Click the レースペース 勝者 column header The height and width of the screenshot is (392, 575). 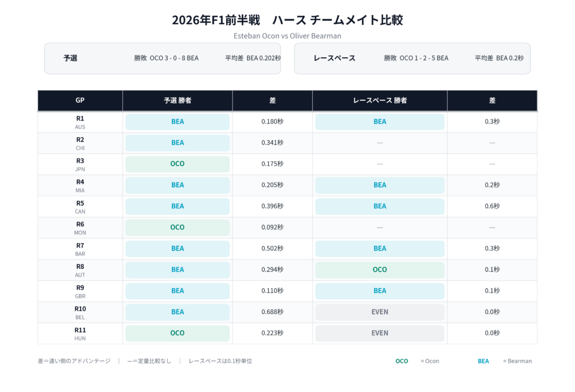click(x=380, y=100)
